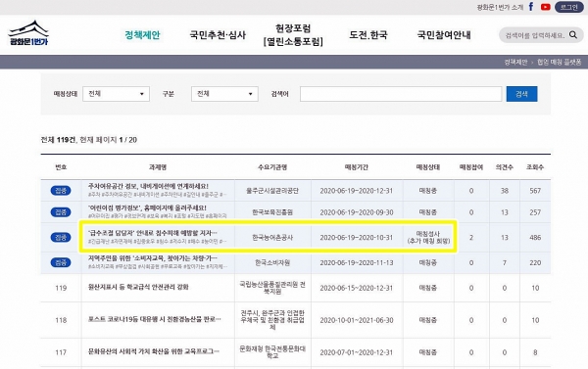The width and height of the screenshot is (588, 369).
Task: Expand the 구분 dropdown
Action: click(x=224, y=94)
